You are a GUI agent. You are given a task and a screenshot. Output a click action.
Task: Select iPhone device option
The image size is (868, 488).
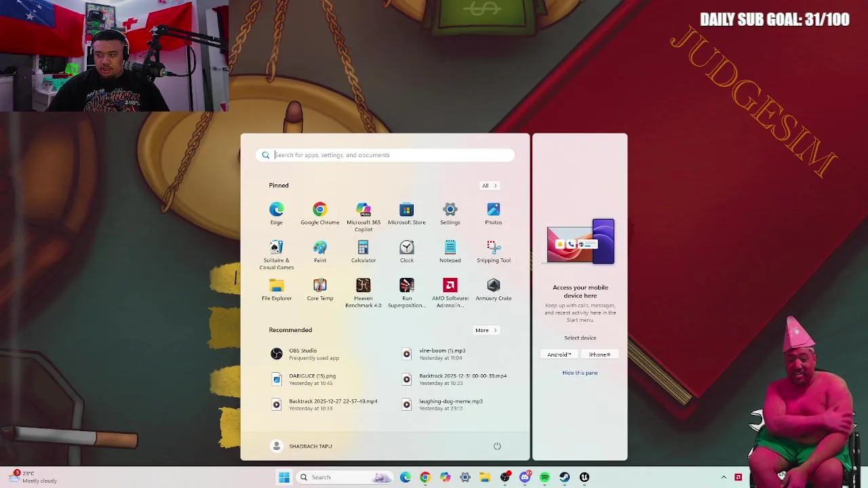pyautogui.click(x=599, y=354)
